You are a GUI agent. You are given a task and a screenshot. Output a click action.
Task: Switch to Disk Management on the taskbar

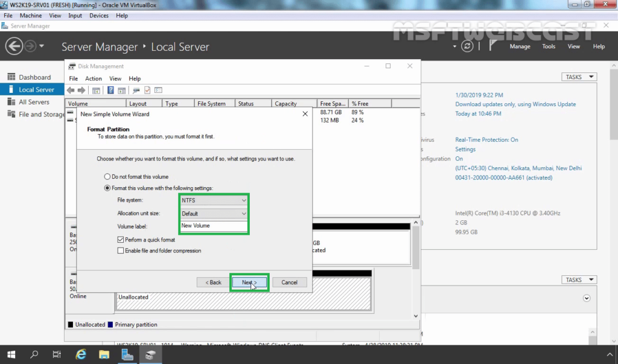tap(150, 354)
